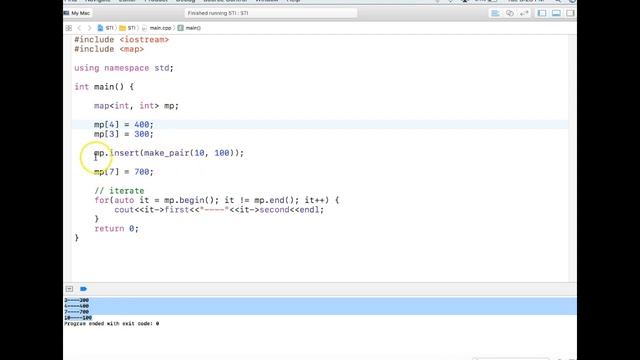640x360 pixels.
Task: Click the 'return 0;' statement
Action: 116,229
